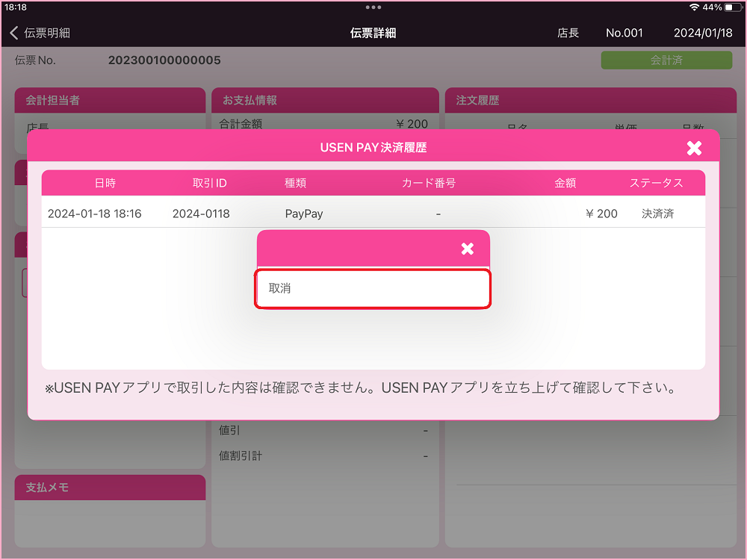Go back to 伝票明細
The height and width of the screenshot is (560, 747).
(40, 33)
